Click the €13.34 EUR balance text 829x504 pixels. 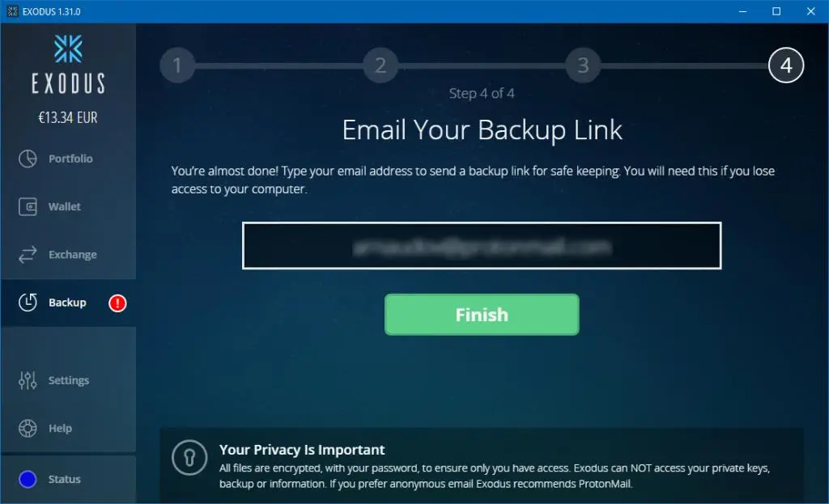pos(68,117)
